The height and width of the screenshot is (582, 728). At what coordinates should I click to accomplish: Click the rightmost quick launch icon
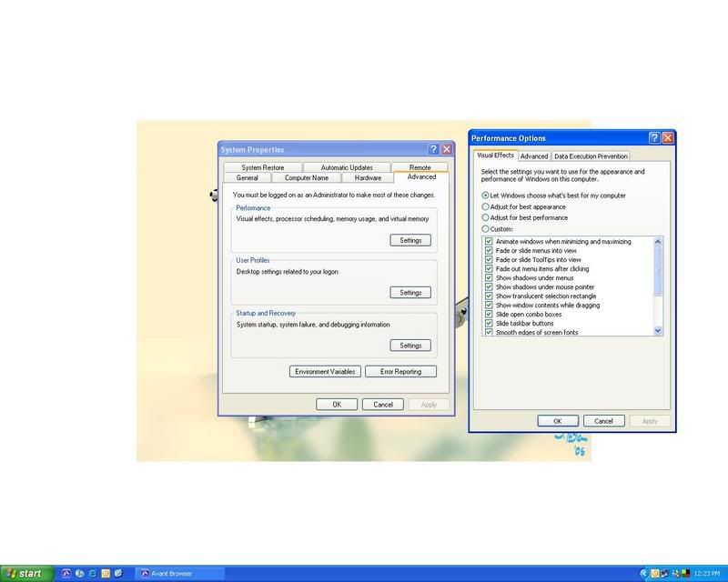(x=118, y=574)
